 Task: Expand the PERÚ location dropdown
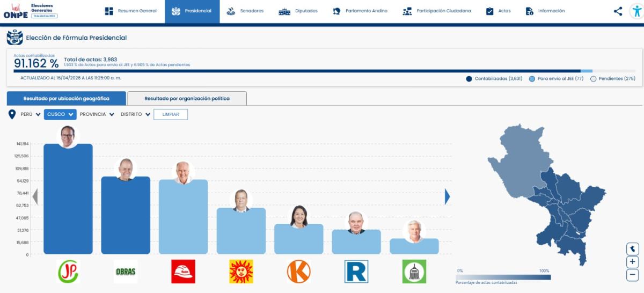tap(30, 114)
